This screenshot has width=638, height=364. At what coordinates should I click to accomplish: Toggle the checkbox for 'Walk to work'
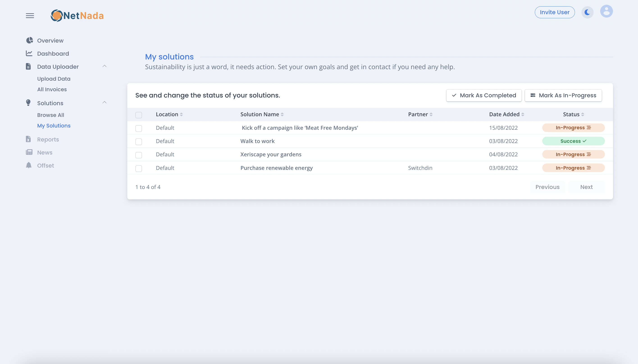click(139, 141)
